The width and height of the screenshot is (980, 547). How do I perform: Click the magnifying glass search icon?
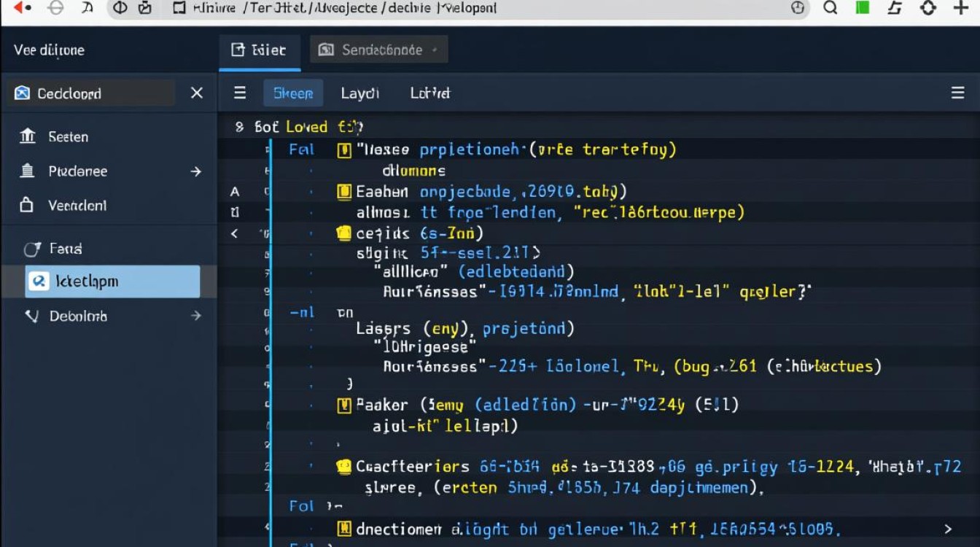pyautogui.click(x=831, y=8)
